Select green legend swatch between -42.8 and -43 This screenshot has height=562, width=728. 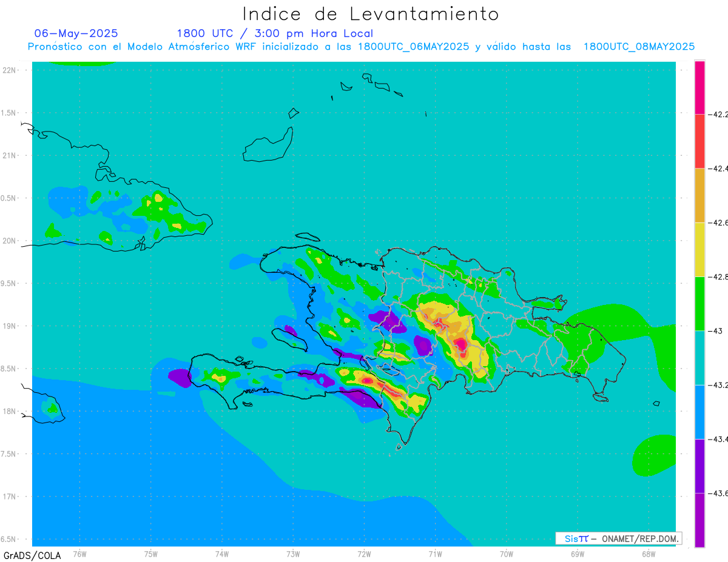[699, 304]
